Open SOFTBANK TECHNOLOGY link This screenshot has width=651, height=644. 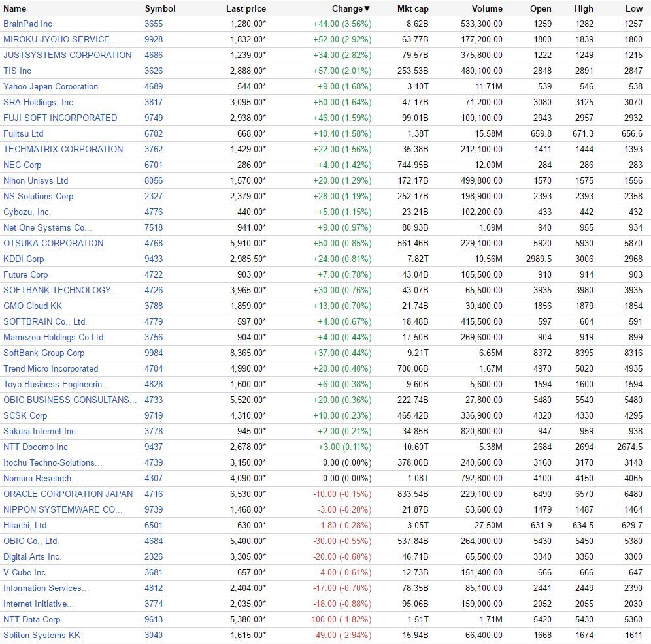(60, 291)
